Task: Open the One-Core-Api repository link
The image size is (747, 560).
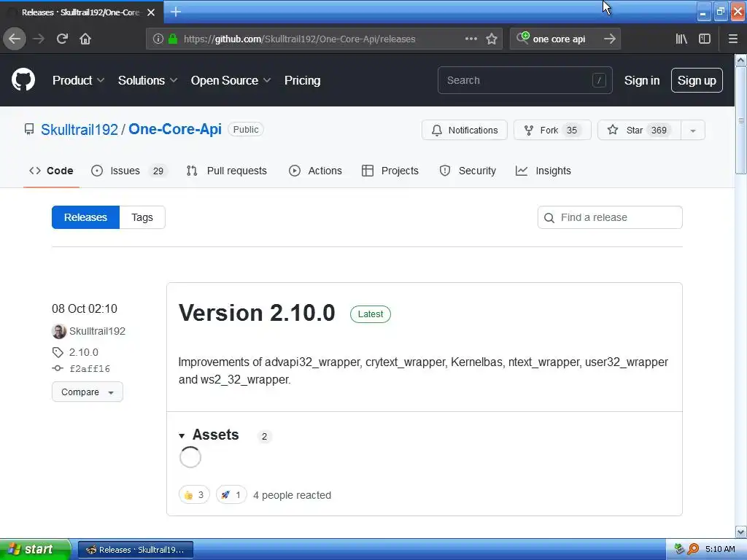Action: (x=175, y=129)
